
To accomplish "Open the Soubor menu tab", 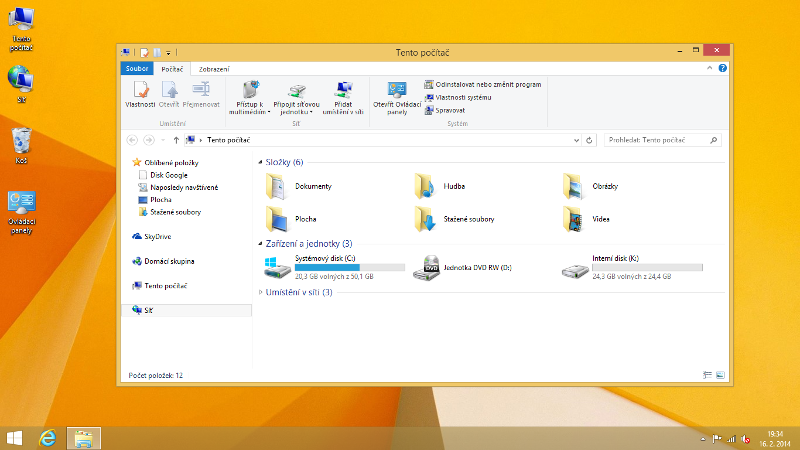I will (x=135, y=68).
